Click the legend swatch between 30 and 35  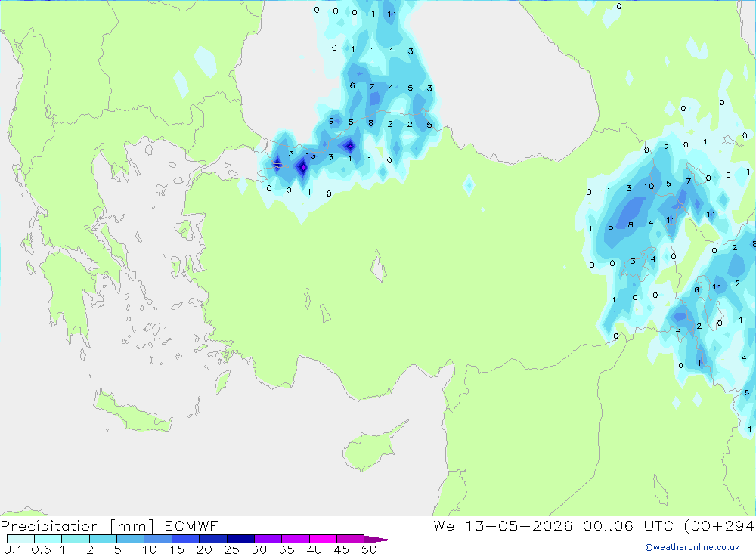pos(268,539)
